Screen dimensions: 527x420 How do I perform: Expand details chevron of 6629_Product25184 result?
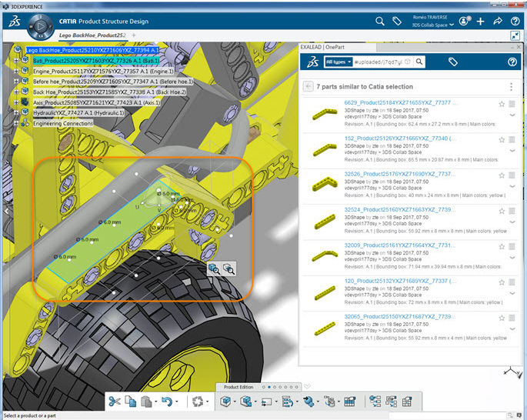click(512, 115)
